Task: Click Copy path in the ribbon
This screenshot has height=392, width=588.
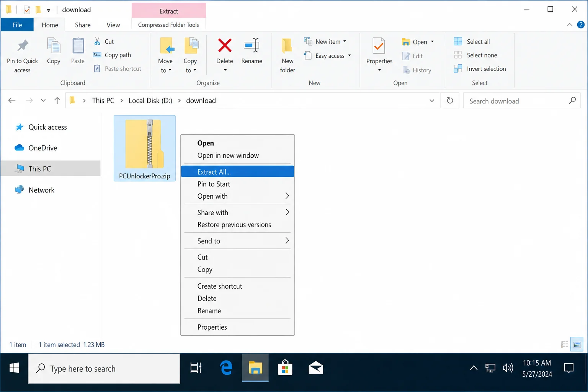Action: pyautogui.click(x=112, y=55)
